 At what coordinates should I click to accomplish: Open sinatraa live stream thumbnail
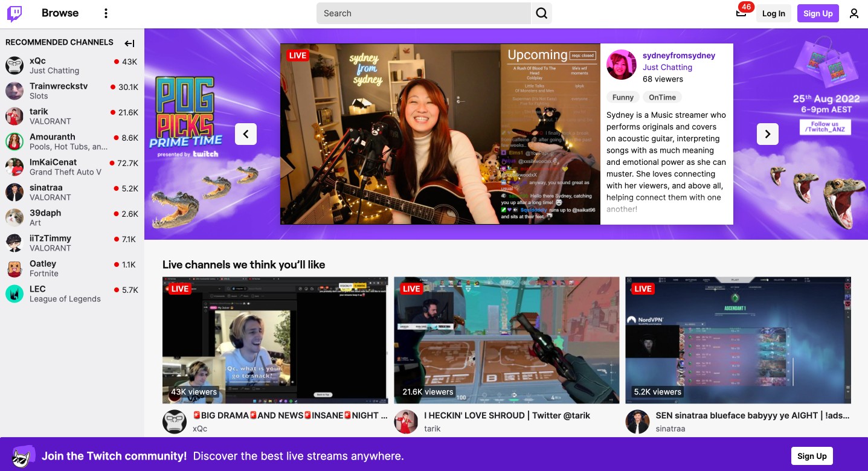[738, 340]
